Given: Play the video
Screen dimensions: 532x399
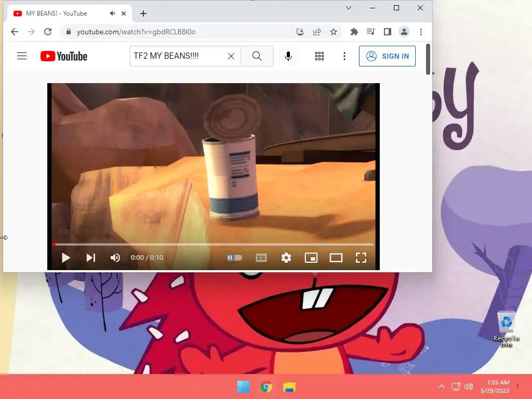Looking at the screenshot, I should (66, 258).
